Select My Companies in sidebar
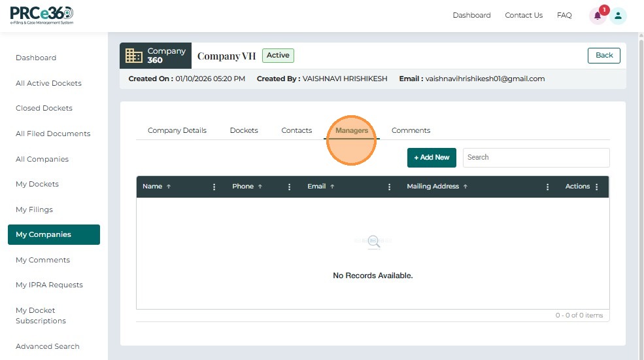This screenshot has width=644, height=360. 54,235
